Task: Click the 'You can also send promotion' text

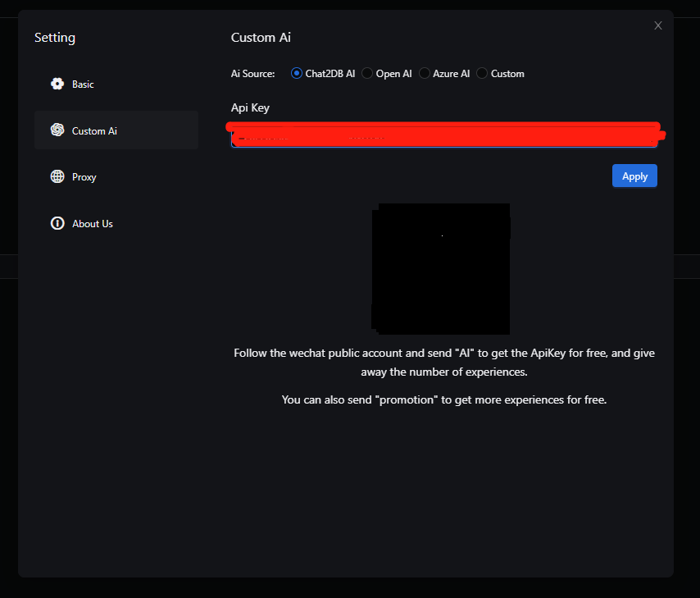Action: [x=444, y=399]
